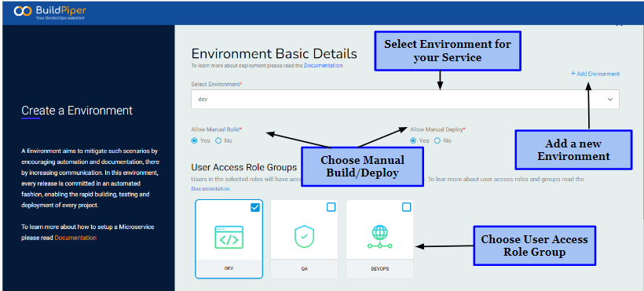This screenshot has height=291, width=644.
Task: Uncheck the DEV role group checkbox
Action: tap(255, 208)
